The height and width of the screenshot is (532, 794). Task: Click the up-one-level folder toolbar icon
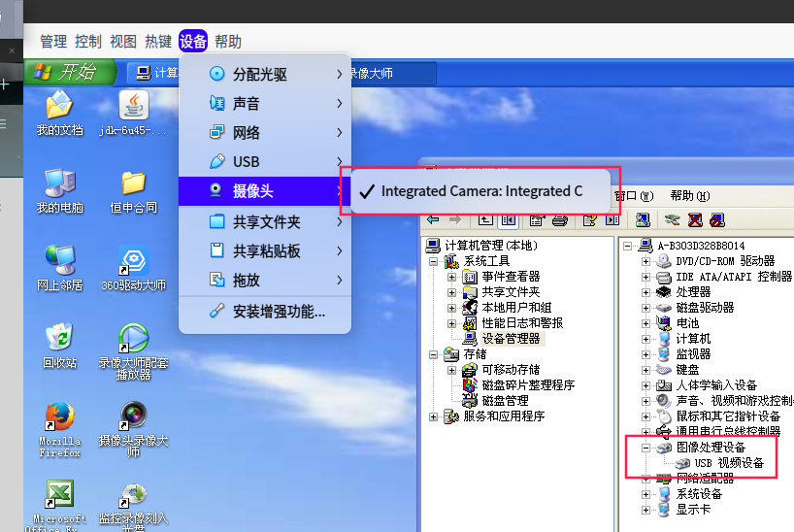pyautogui.click(x=485, y=220)
